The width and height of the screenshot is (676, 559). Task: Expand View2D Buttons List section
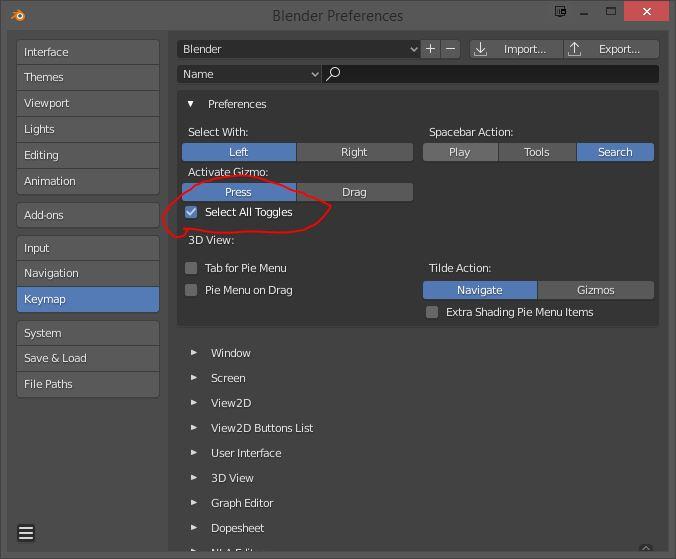194,428
